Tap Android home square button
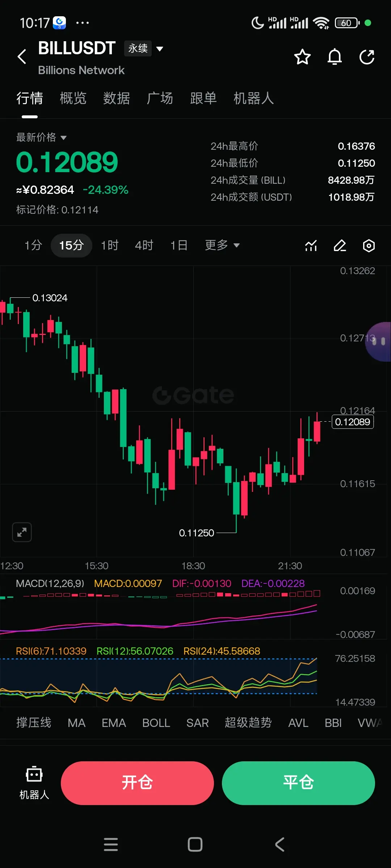 coord(195,844)
